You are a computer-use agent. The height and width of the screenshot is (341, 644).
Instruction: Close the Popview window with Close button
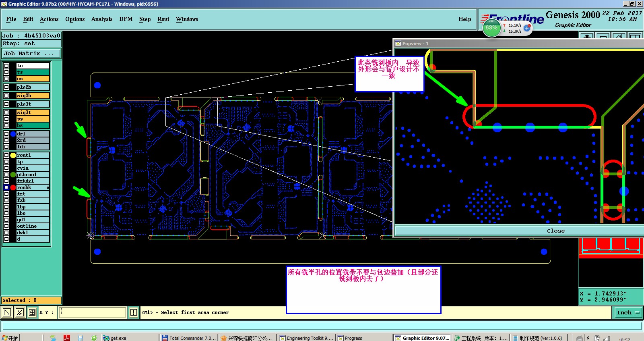tap(555, 231)
